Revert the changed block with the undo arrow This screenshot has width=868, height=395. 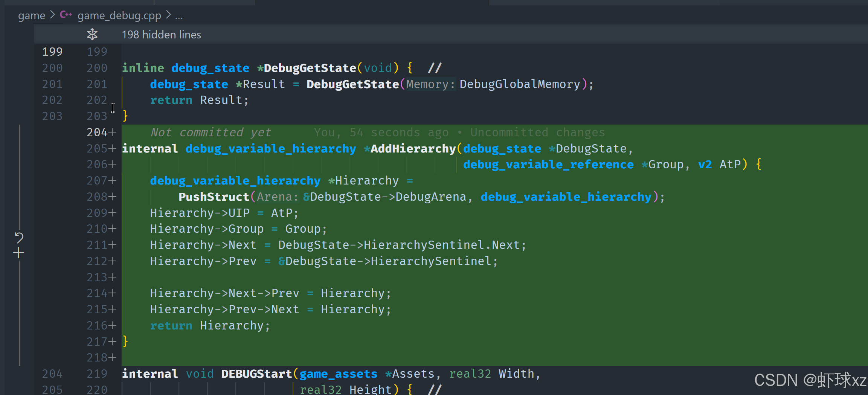19,237
